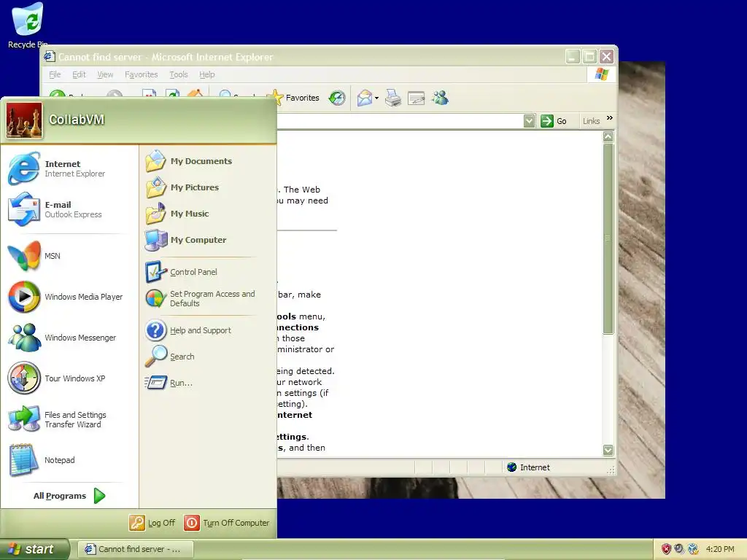Click the Windows flag logo in IE
Screen dimensions: 747x560
tap(602, 74)
